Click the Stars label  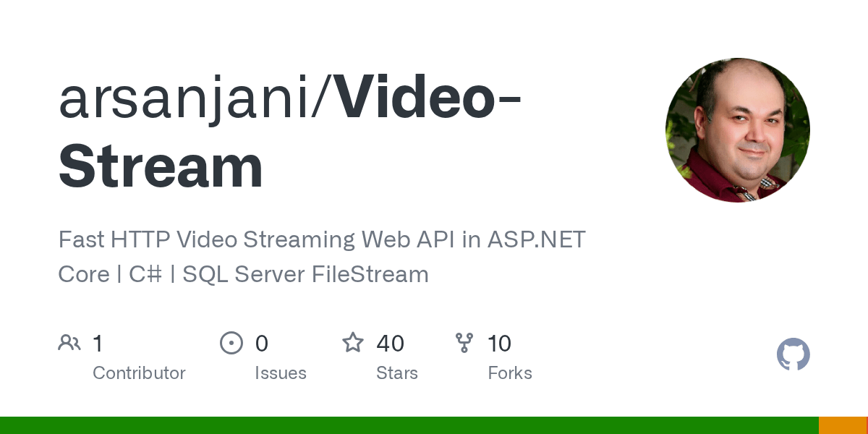(x=397, y=373)
